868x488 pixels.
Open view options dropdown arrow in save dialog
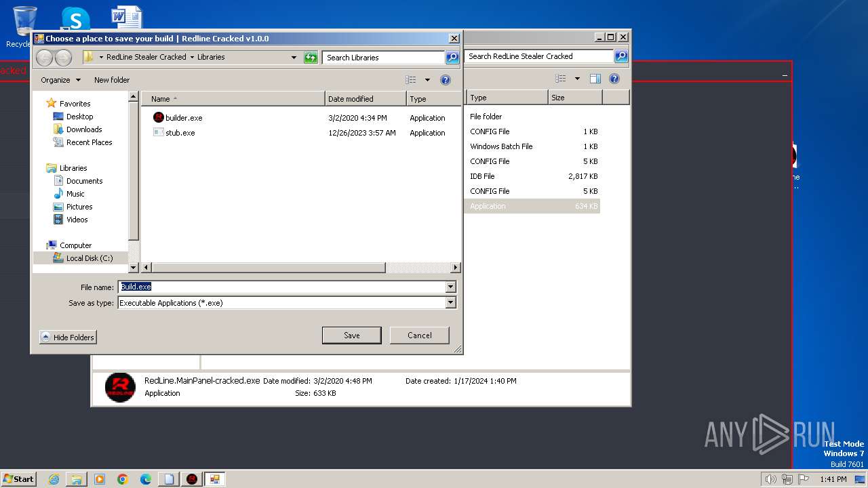click(x=427, y=80)
